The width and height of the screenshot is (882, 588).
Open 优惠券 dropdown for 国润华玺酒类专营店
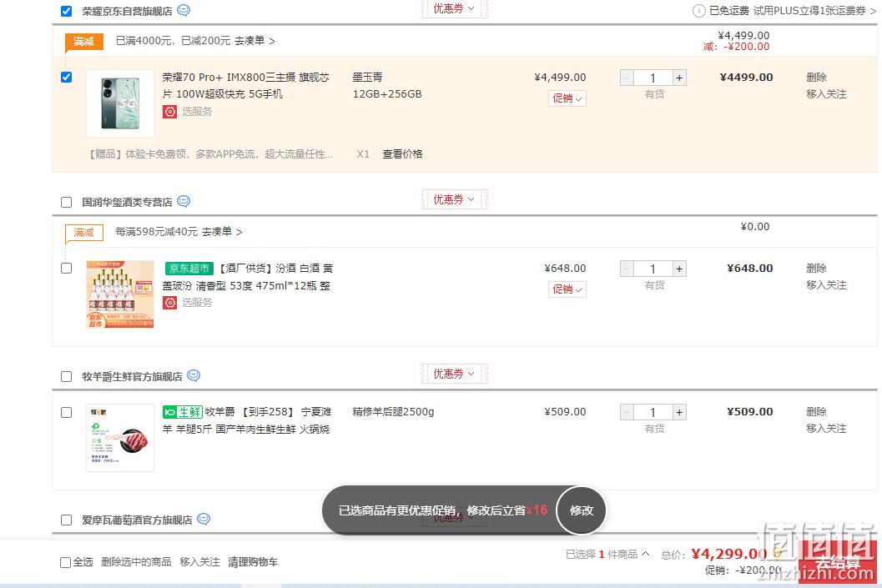click(x=455, y=199)
